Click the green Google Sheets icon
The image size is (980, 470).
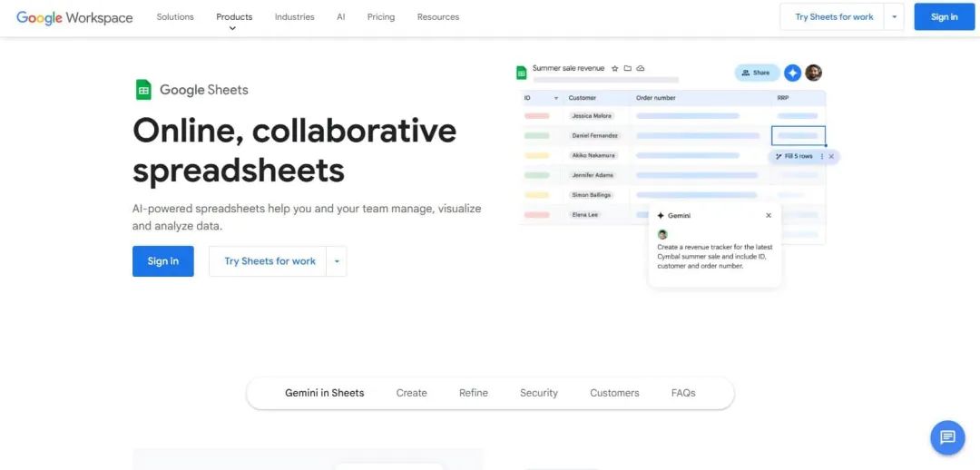(x=143, y=90)
